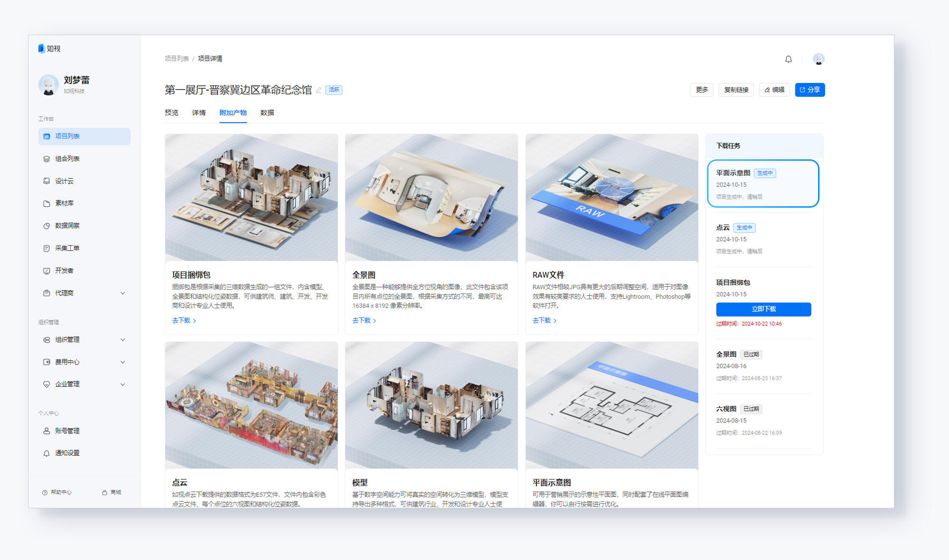
Task: Click the 如视 logo icon
Action: (41, 48)
